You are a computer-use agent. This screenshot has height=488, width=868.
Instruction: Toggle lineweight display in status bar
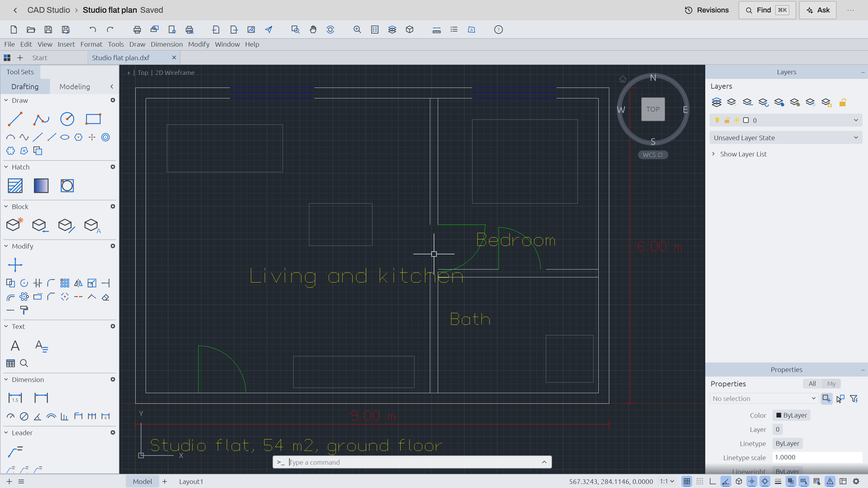coord(778,481)
